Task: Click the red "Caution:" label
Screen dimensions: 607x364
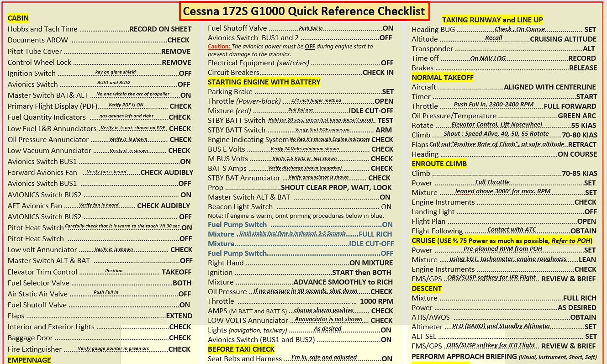Action: pyautogui.click(x=219, y=47)
